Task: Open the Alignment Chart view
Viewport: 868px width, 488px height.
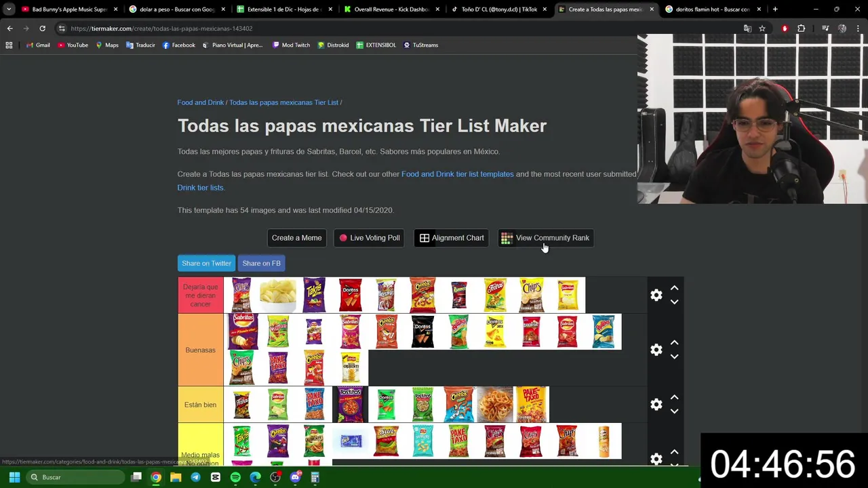Action: [451, 238]
